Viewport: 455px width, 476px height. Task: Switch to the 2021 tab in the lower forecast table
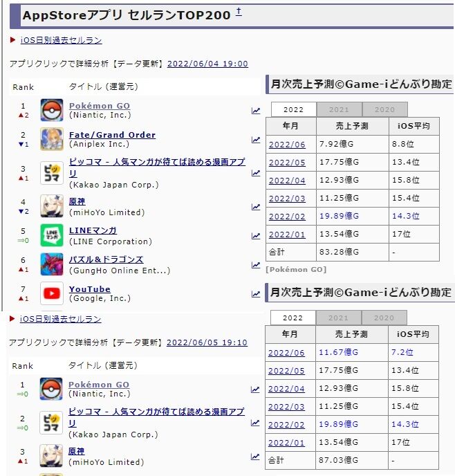click(339, 318)
